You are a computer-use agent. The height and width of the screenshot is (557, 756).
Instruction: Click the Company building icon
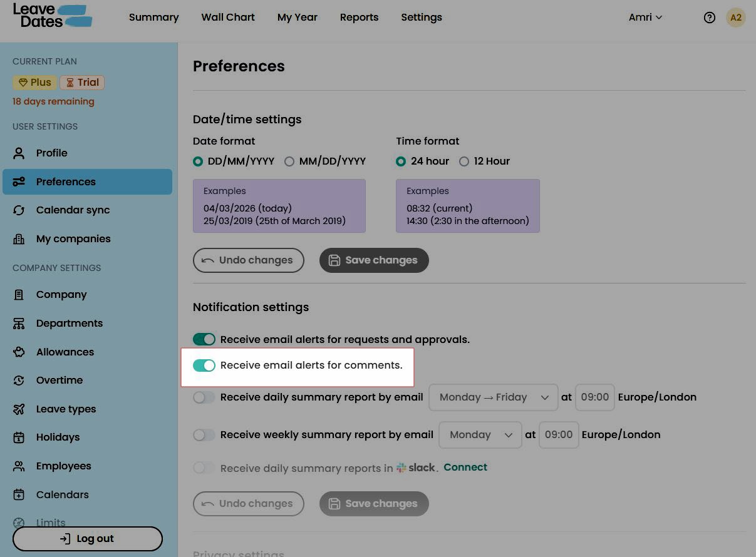point(19,295)
